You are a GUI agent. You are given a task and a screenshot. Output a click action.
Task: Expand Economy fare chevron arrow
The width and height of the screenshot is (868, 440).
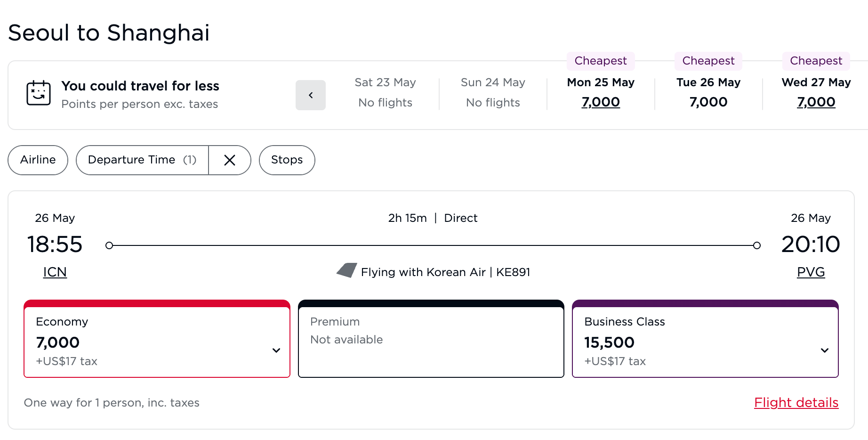tap(276, 350)
